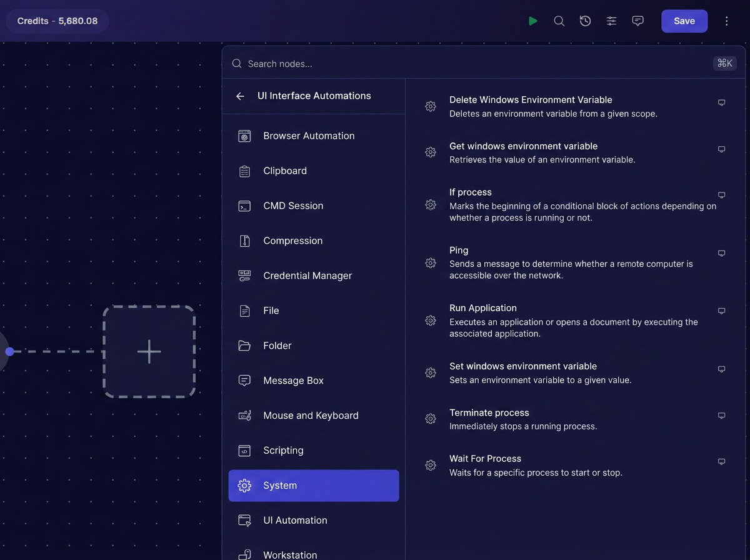Click the blue connector dot on the canvas
Image resolution: width=750 pixels, height=560 pixels.
point(9,351)
